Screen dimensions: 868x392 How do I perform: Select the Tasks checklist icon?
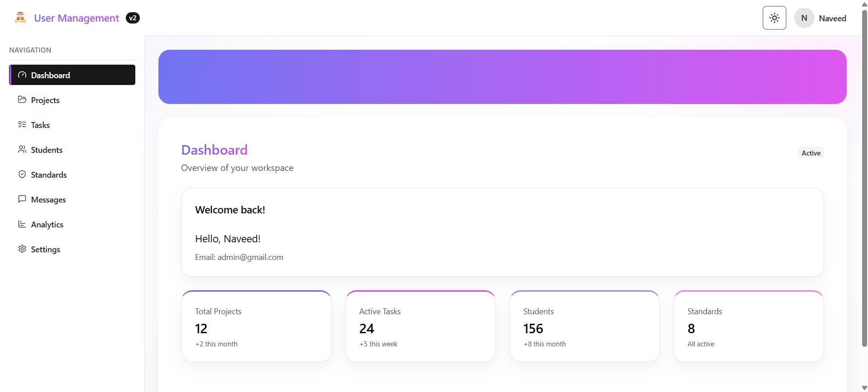pyautogui.click(x=22, y=125)
